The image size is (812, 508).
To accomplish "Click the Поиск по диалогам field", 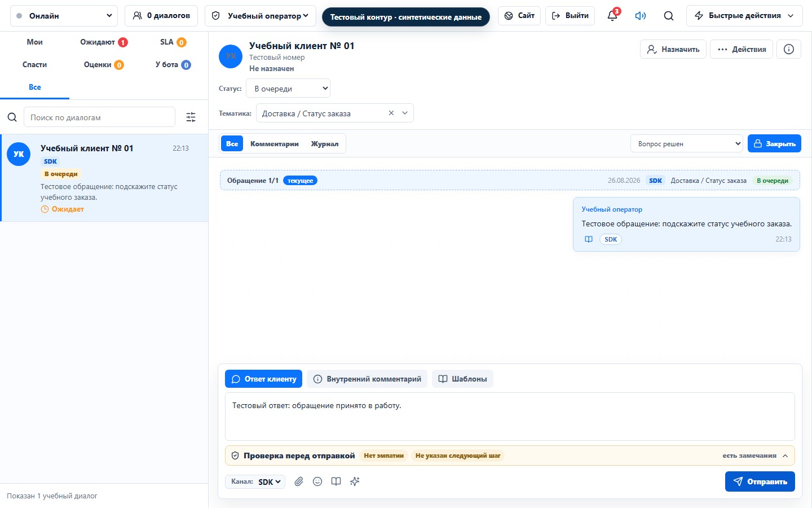I will click(x=99, y=117).
